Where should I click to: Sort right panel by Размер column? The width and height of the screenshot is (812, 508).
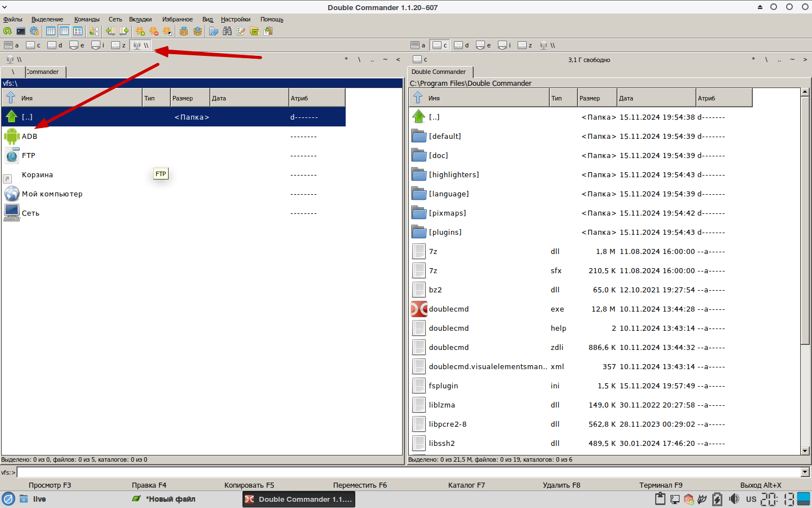[x=597, y=98]
